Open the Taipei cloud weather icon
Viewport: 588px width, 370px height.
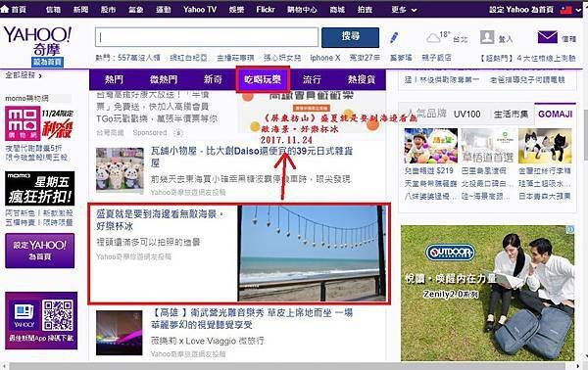click(x=433, y=38)
